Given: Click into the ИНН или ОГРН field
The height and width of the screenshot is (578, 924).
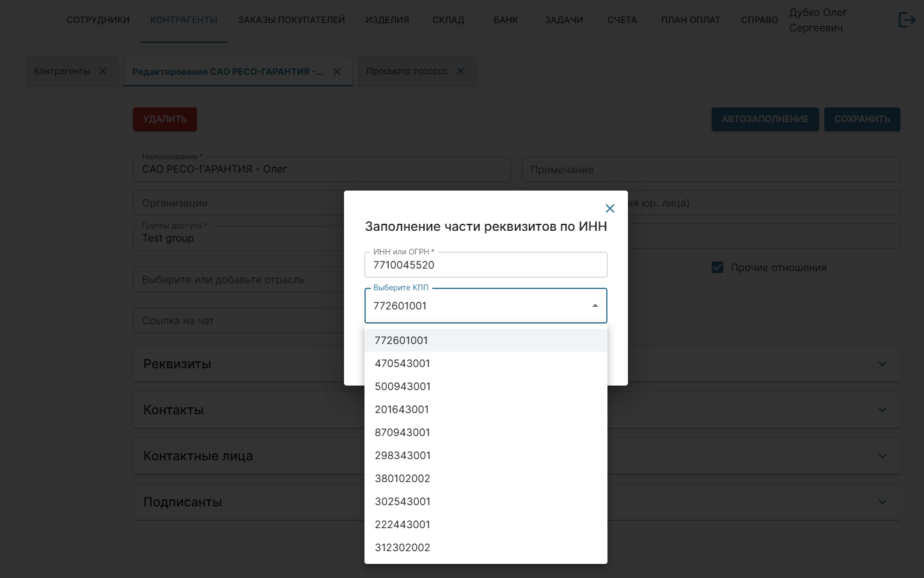Looking at the screenshot, I should pos(485,265).
